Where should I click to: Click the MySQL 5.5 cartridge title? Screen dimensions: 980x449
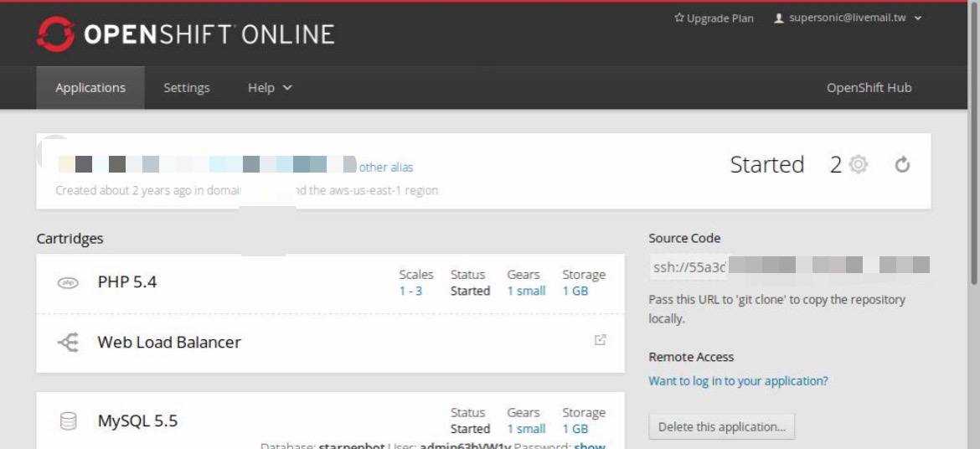pyautogui.click(x=137, y=421)
